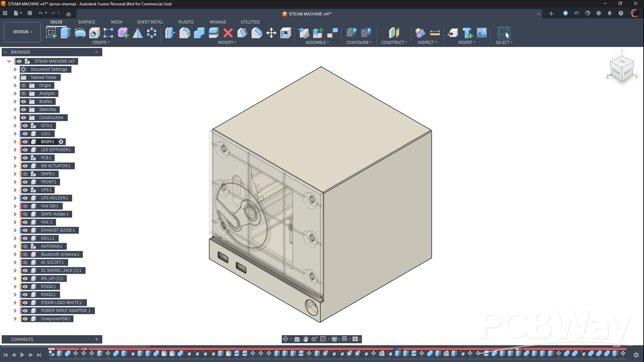Switch to the SHEET METAL tab
The image size is (644, 362).
pyautogui.click(x=150, y=22)
